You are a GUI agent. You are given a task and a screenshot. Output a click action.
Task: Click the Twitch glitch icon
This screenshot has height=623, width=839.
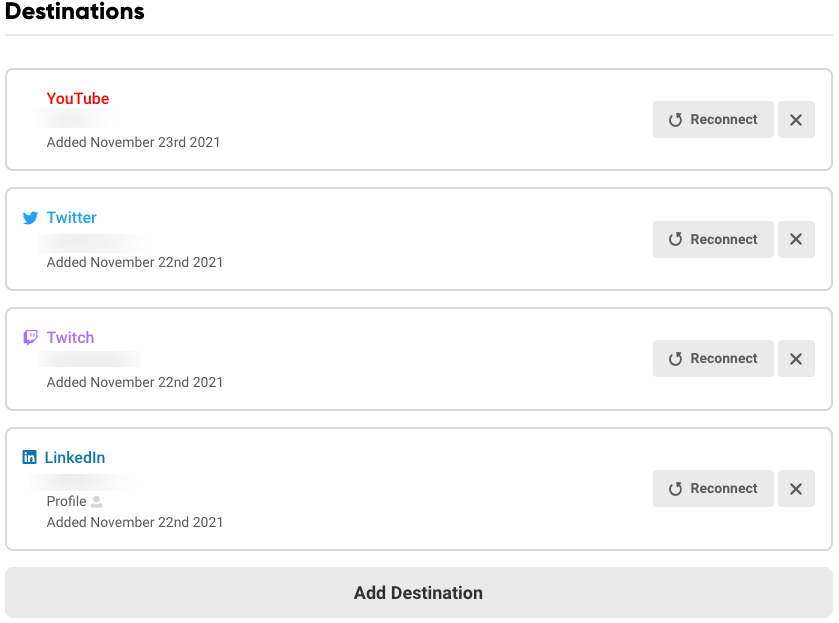pos(29,337)
